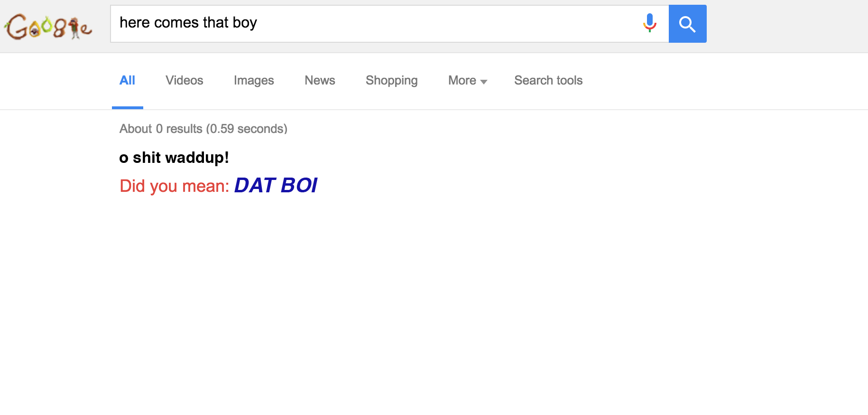Open the Images tab

[254, 80]
